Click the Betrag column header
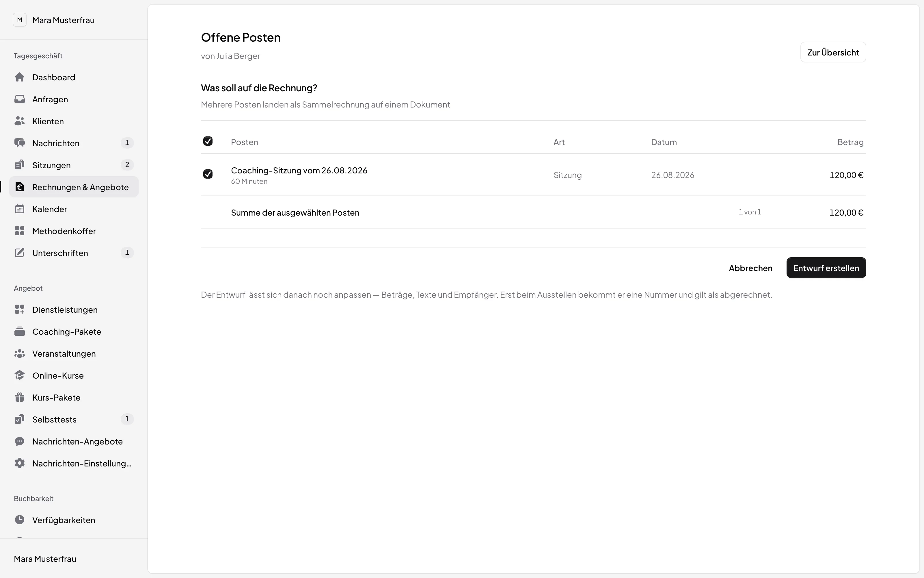Viewport: 924px width, 578px height. pos(850,142)
